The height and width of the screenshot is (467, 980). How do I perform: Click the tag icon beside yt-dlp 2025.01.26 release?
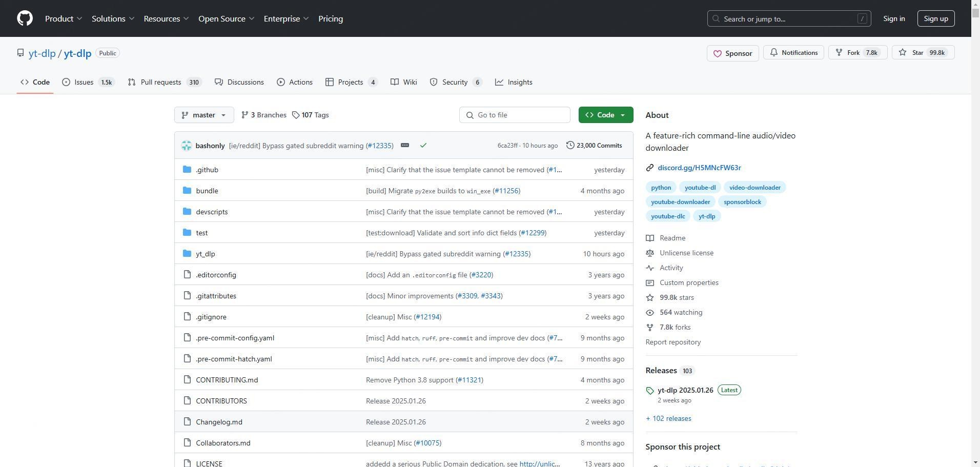click(x=650, y=391)
